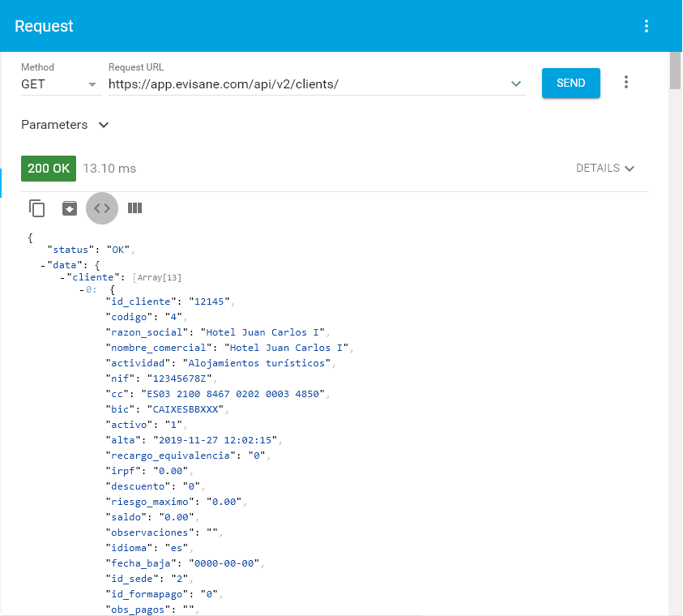Expand the Parameters section
This screenshot has width=683, height=616.
click(65, 125)
